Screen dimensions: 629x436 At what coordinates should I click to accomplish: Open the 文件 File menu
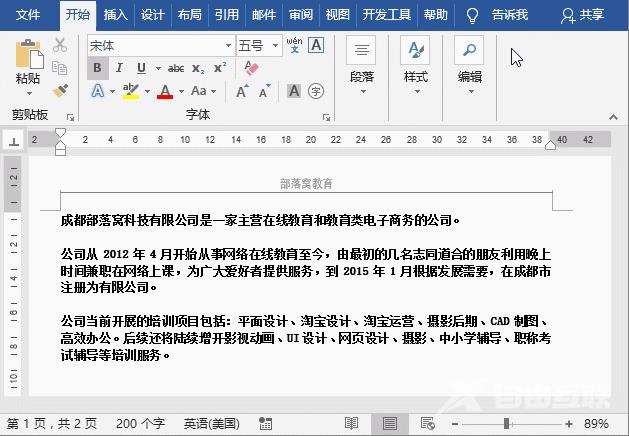click(28, 15)
